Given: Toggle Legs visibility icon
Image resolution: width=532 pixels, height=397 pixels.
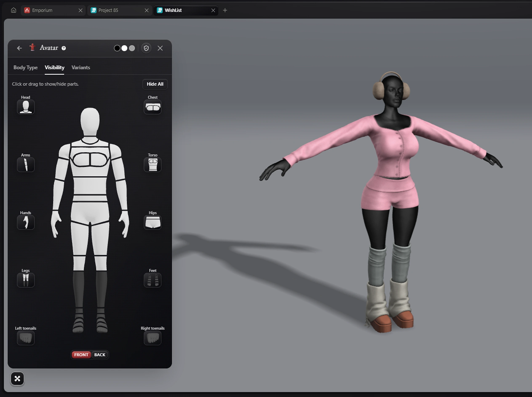Looking at the screenshot, I should click(x=26, y=280).
